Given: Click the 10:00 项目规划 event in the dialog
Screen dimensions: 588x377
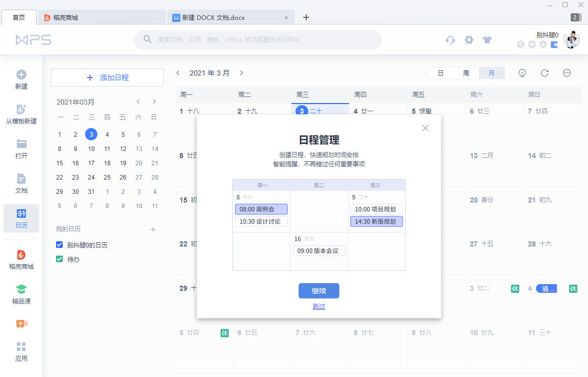Looking at the screenshot, I should point(377,209).
